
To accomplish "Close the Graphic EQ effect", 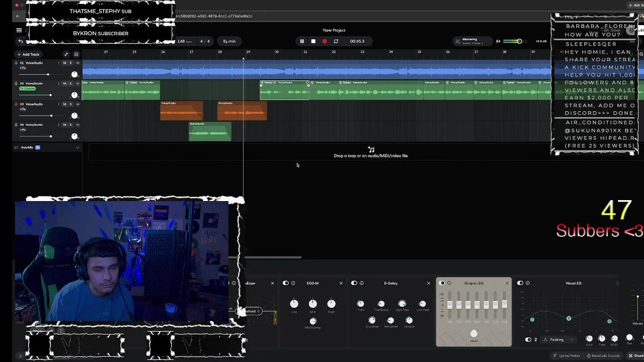I will (x=507, y=283).
